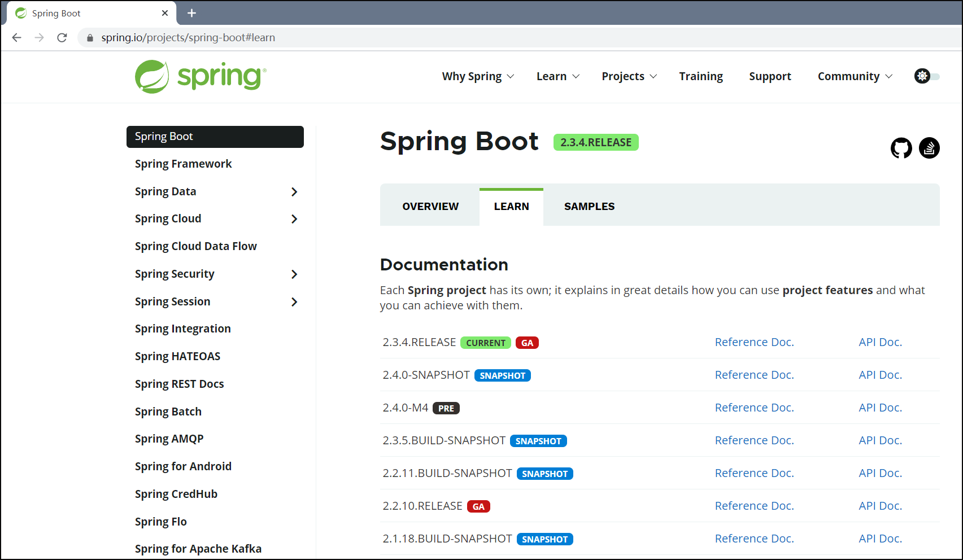Screen dimensions: 963x560
Task: Open a new browser tab with plus icon
Action: pyautogui.click(x=191, y=13)
